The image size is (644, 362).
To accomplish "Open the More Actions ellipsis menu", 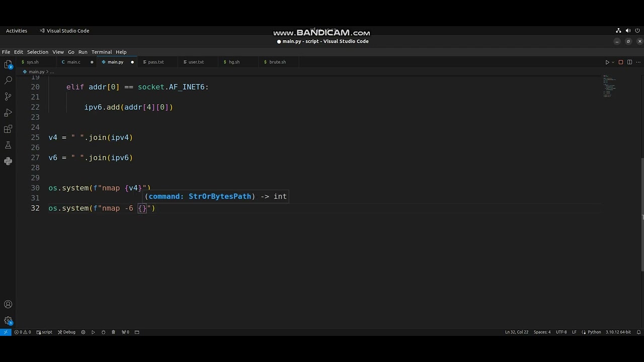I will [638, 62].
